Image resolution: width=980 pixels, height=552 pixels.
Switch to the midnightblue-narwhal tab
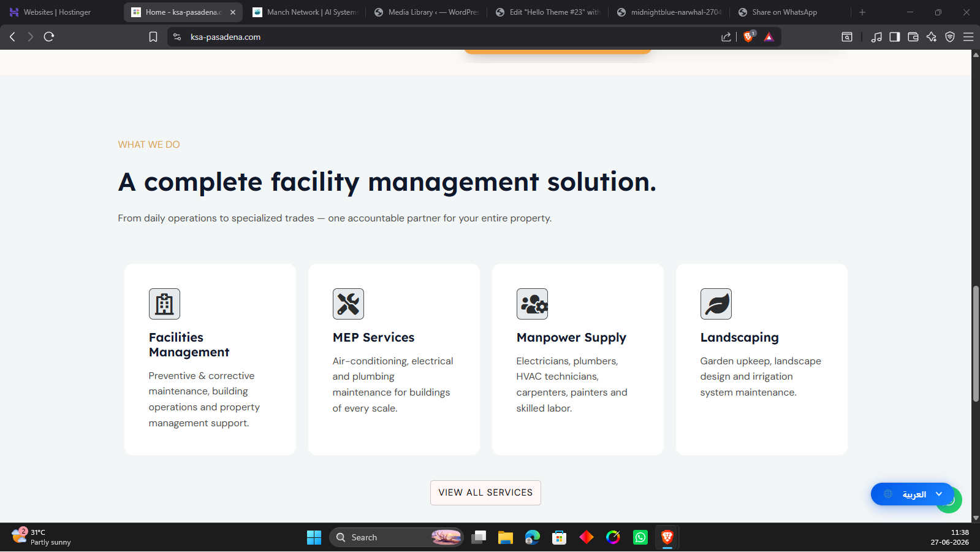[x=670, y=12]
